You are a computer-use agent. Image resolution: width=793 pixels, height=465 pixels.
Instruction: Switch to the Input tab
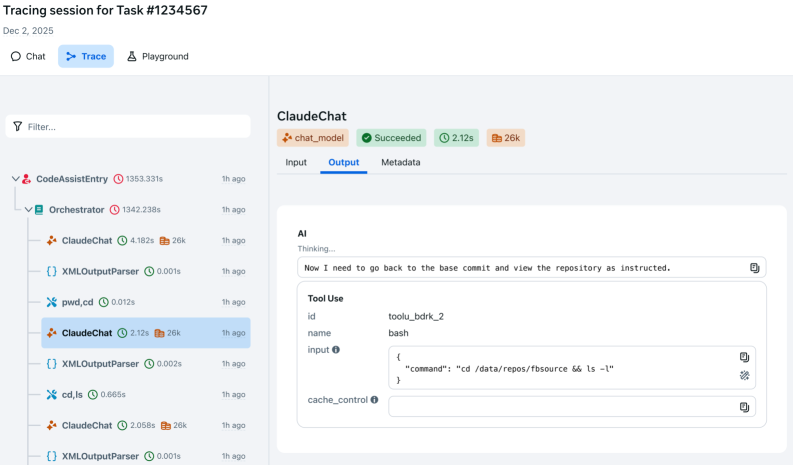296,162
